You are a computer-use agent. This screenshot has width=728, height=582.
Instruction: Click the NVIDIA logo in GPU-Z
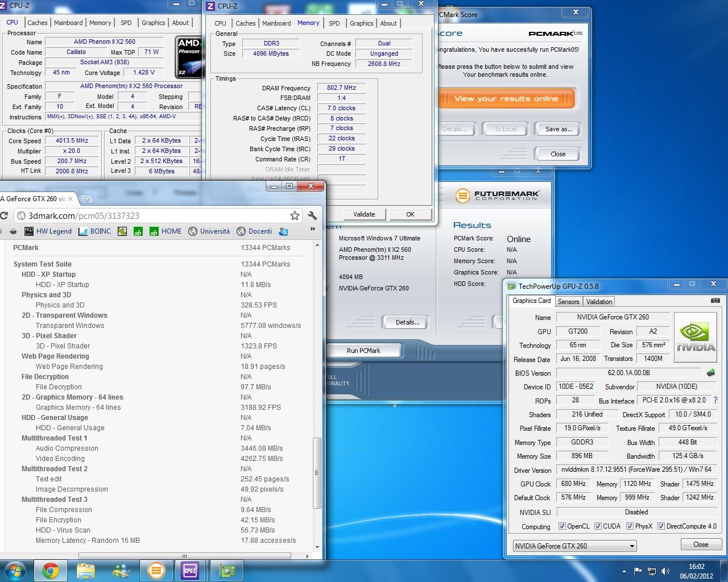pos(695,338)
